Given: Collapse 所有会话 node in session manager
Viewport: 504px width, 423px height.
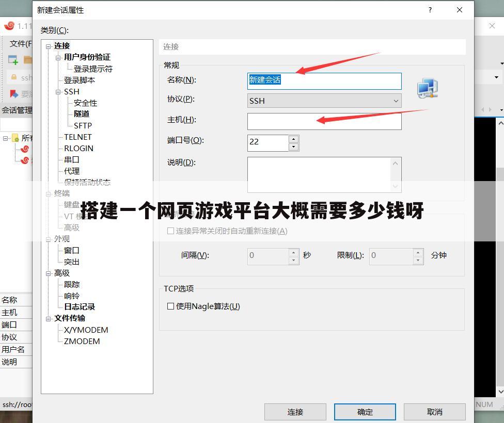Looking at the screenshot, I should coord(6,138).
